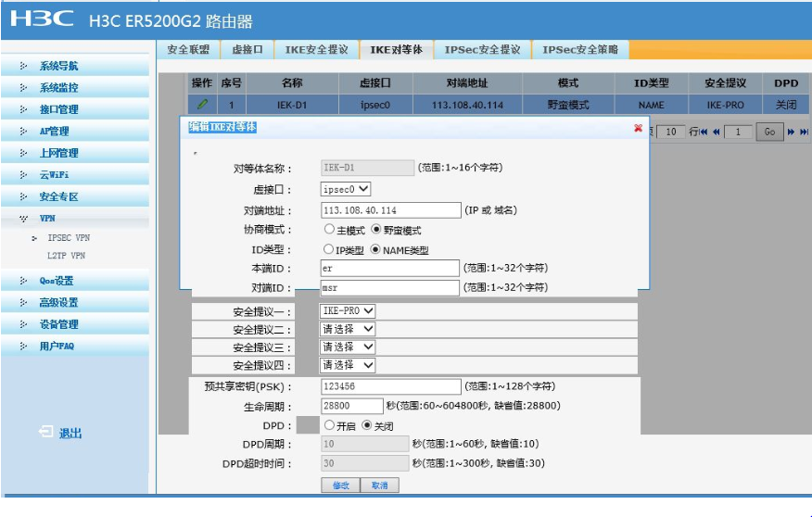Screen dimensions: 812x517
Task: Select 主模式 negotiation mode
Action: point(329,229)
